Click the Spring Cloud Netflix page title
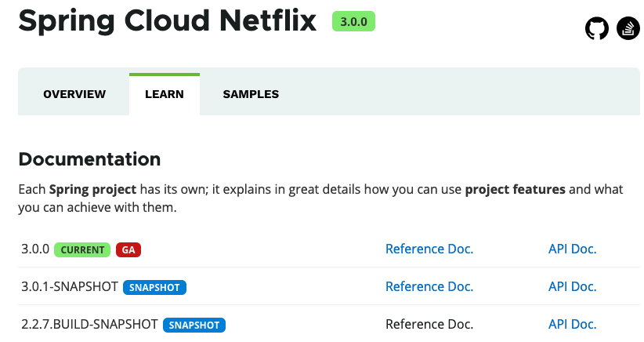This screenshot has width=644, height=342. coord(168,20)
